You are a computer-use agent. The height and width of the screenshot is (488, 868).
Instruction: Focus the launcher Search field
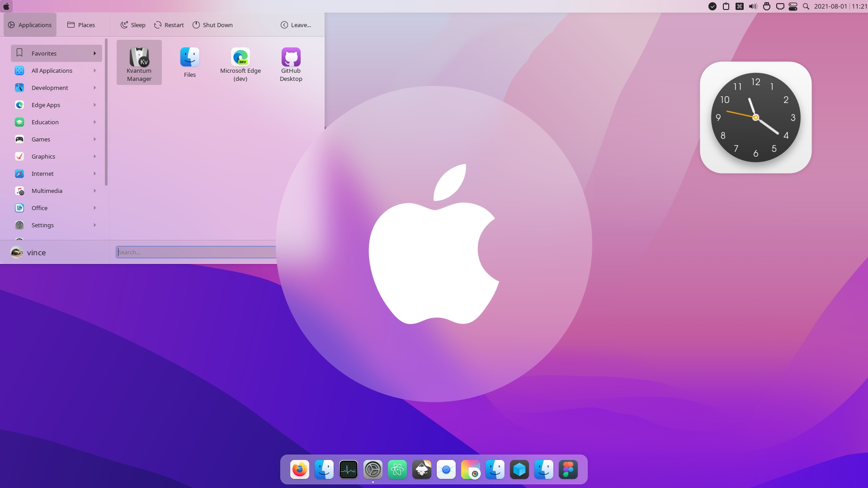pos(195,252)
